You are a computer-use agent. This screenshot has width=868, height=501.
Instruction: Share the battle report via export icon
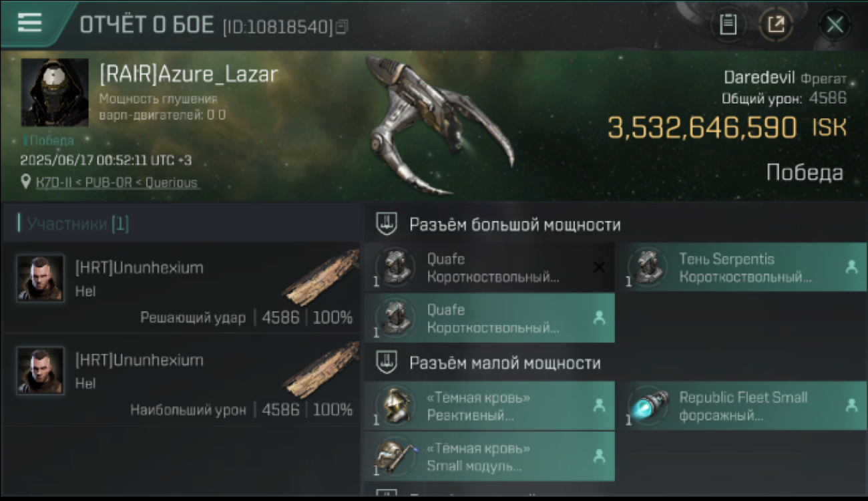(x=776, y=25)
